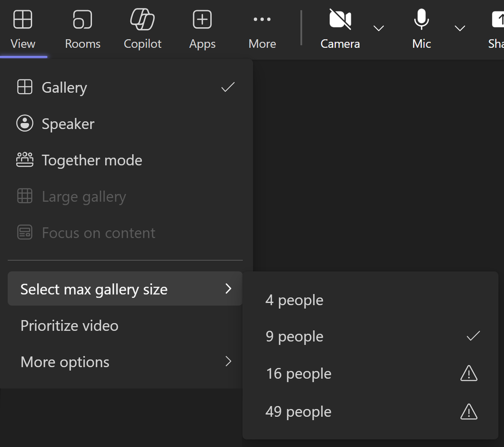The image size is (504, 447).
Task: Click warning icon beside 49 people
Action: (469, 412)
